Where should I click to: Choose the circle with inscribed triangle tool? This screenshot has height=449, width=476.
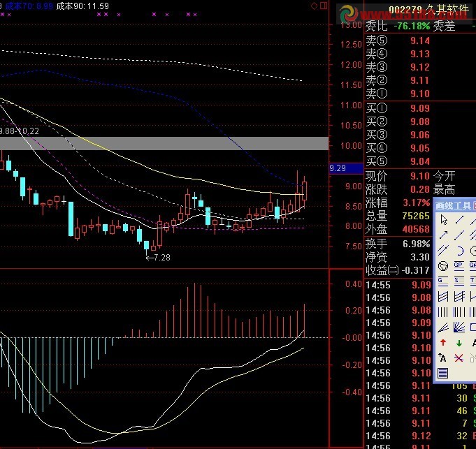click(444, 266)
